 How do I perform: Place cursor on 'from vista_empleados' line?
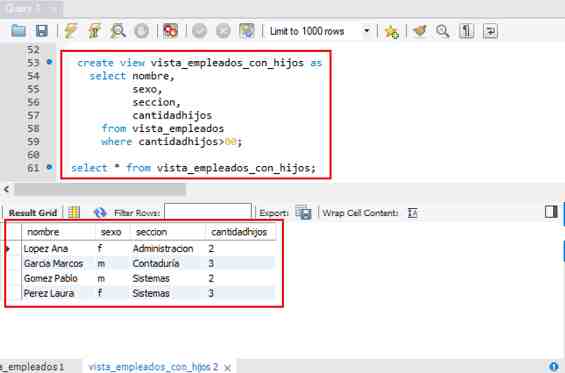click(163, 128)
